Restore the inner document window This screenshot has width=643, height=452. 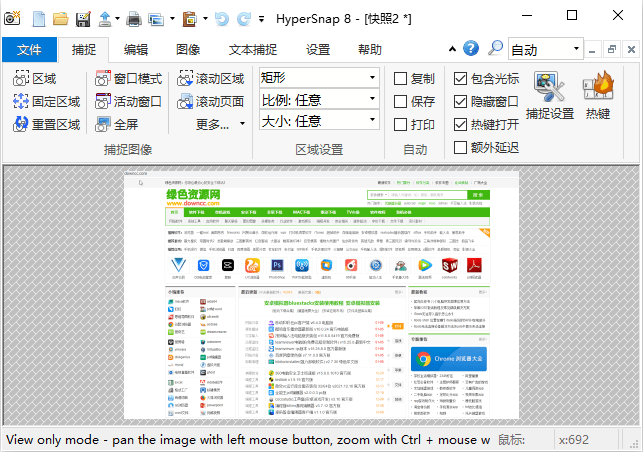[x=612, y=50]
